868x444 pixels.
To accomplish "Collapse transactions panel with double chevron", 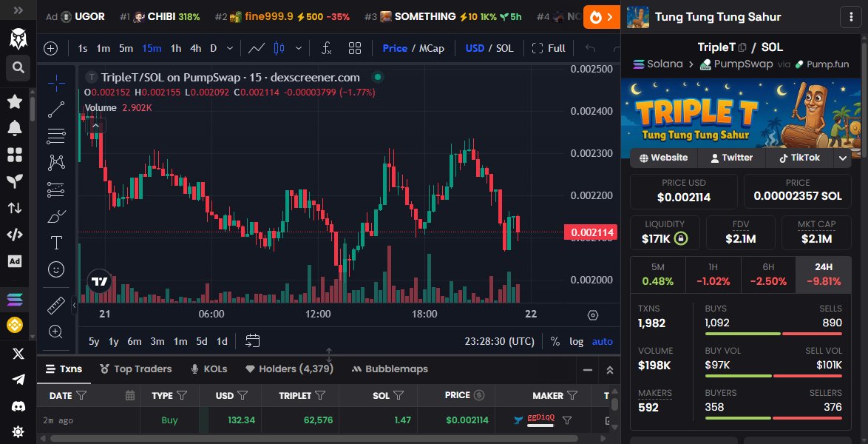I will (x=609, y=370).
